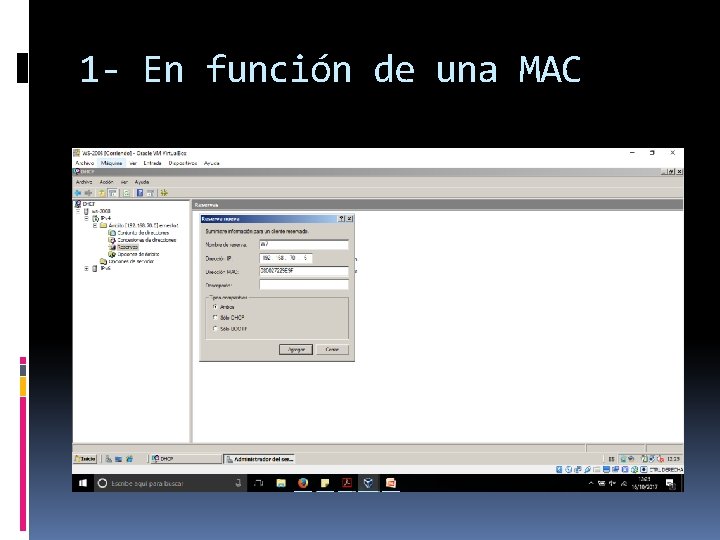This screenshot has width=720, height=540.
Task: Open the Action Center notification icon
Action: click(x=670, y=483)
